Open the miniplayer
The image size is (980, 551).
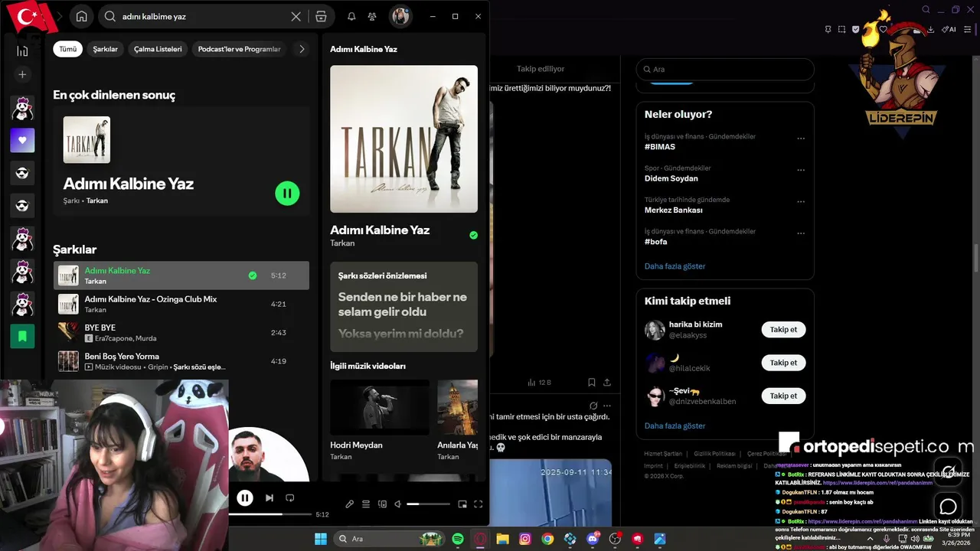462,504
